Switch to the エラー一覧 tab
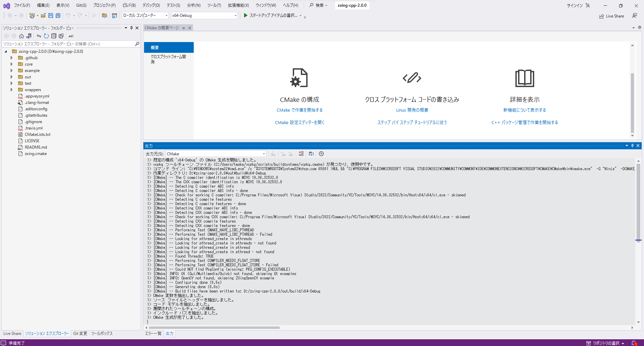The height and width of the screenshot is (346, 644). click(153, 333)
